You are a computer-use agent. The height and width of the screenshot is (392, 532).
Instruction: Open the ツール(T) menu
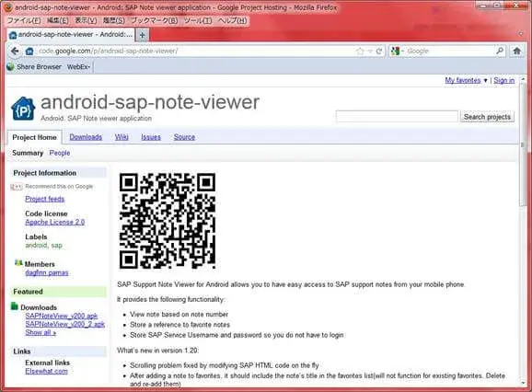(x=198, y=20)
